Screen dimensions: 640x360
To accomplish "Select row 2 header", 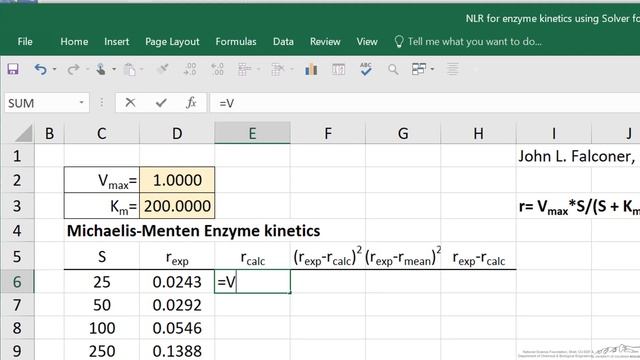I will point(17,180).
